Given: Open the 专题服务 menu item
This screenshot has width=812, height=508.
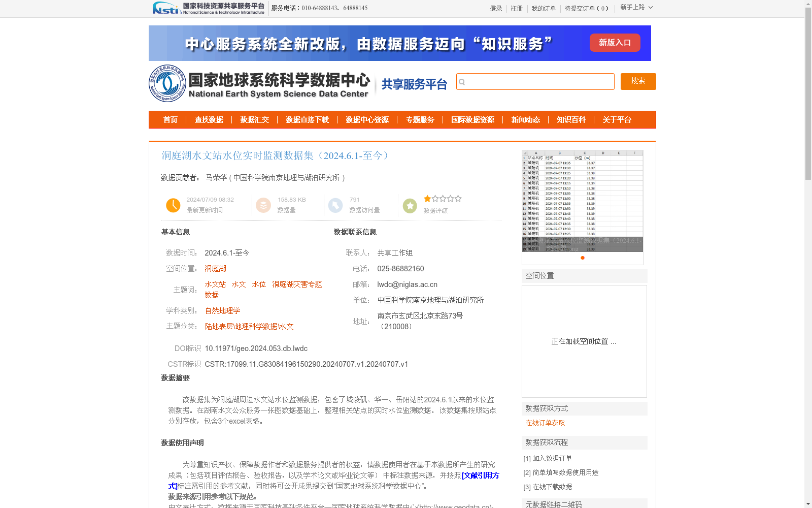Looking at the screenshot, I should pos(420,120).
